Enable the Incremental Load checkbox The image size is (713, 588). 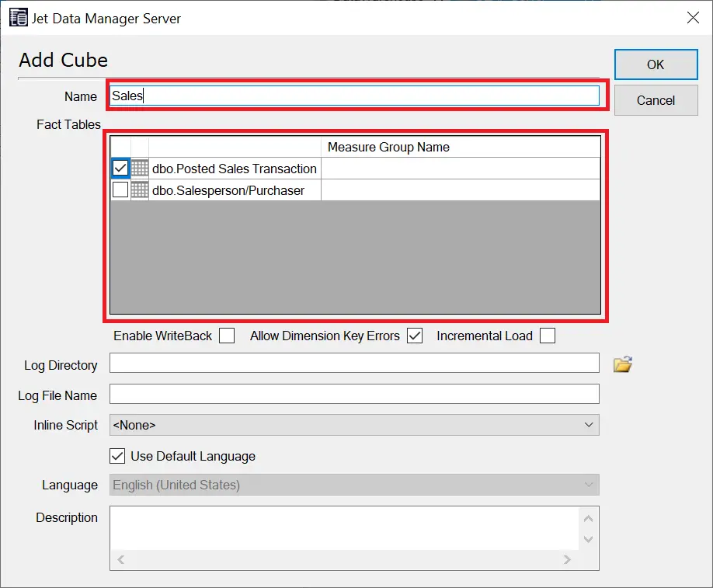[x=548, y=336]
